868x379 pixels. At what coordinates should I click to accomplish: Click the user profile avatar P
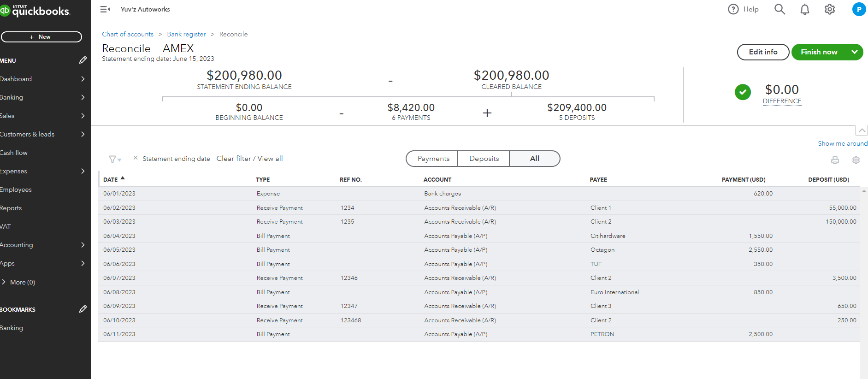(859, 9)
